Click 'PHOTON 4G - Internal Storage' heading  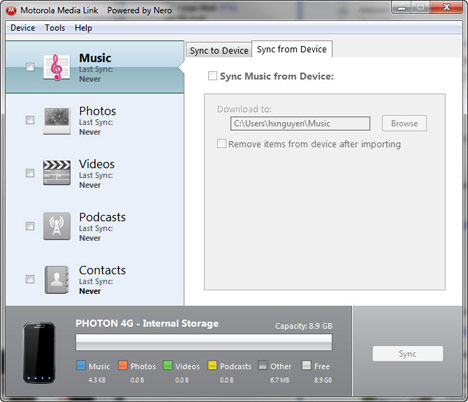147,323
